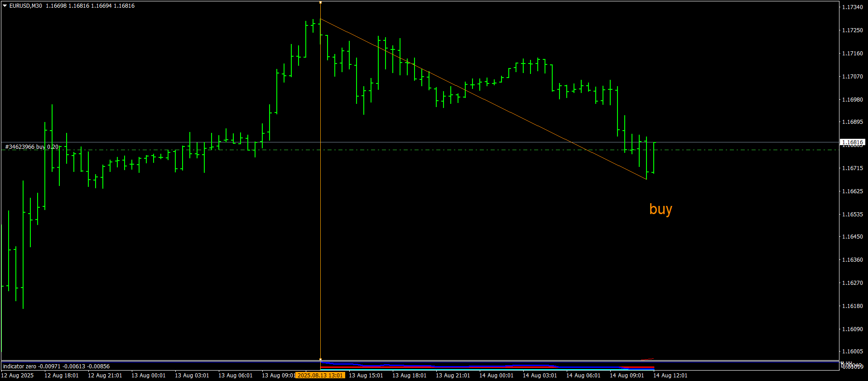The image size is (868, 381).
Task: Click the 1.16895 price axis label
Action: (x=852, y=122)
